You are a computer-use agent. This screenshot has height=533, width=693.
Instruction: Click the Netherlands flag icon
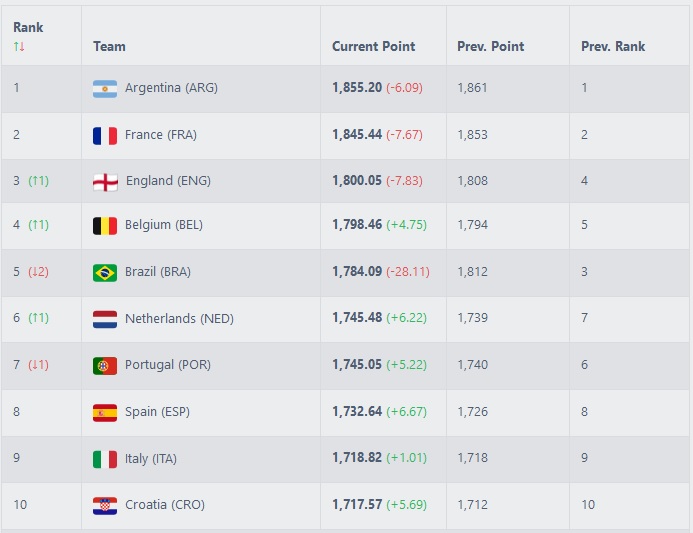[105, 319]
